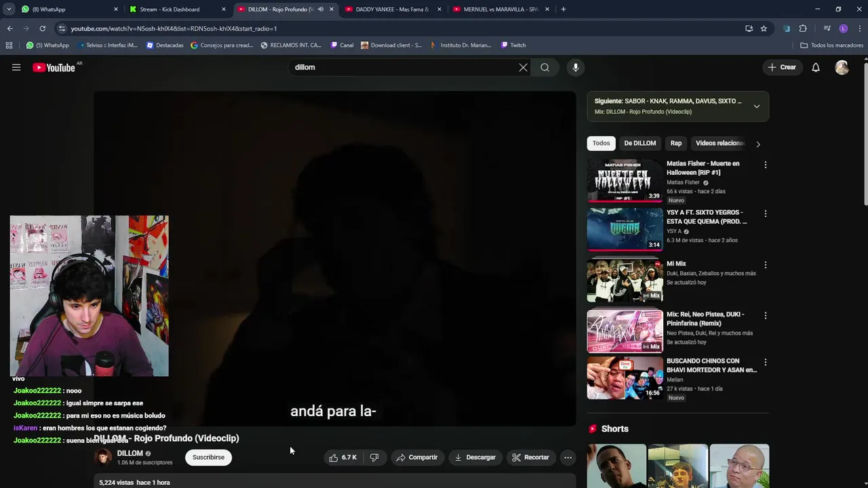Open options for BUSCANDO CHINOS video
The image size is (868, 488).
(x=765, y=363)
